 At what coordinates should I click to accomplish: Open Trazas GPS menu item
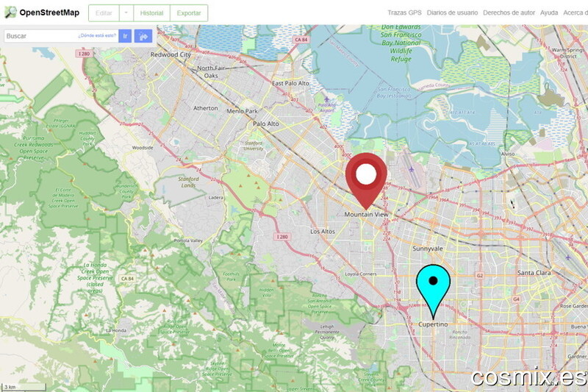tap(404, 13)
